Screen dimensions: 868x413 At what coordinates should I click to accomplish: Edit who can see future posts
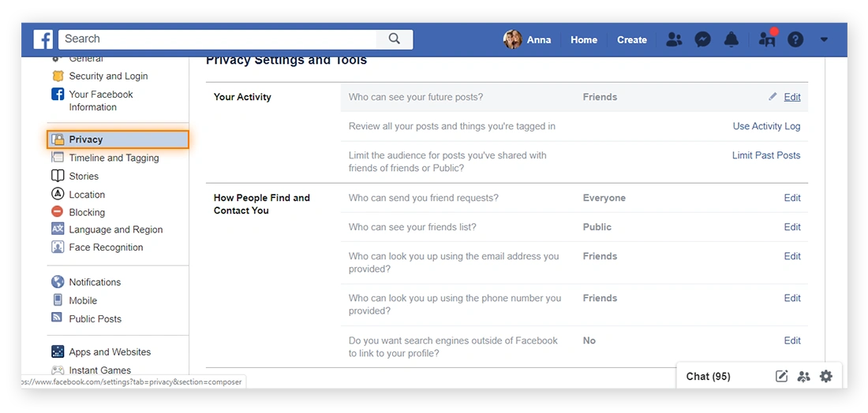(791, 97)
